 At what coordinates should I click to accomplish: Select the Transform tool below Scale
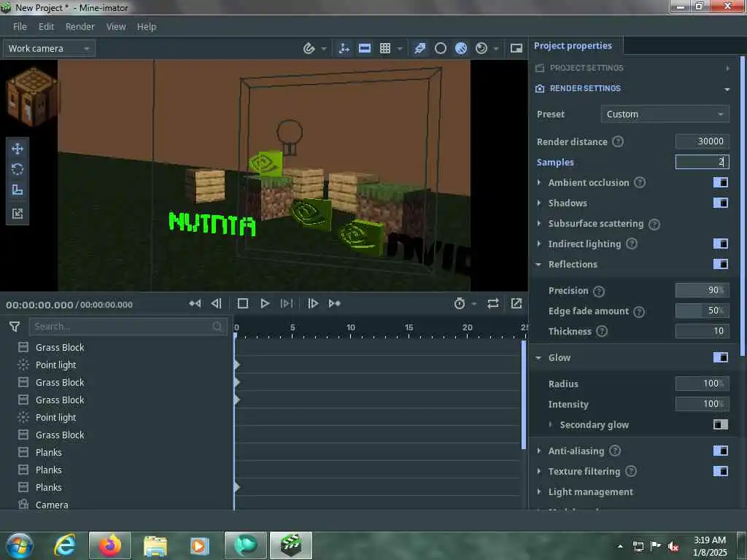click(18, 214)
